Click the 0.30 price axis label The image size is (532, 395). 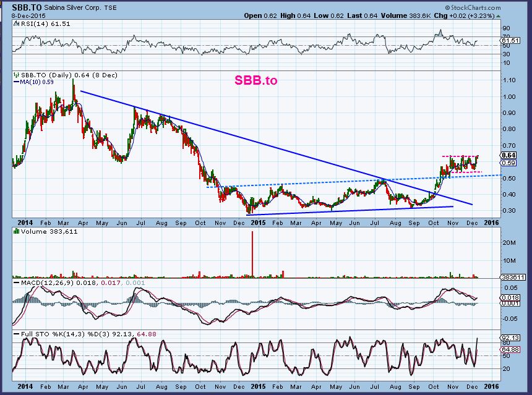509,211
